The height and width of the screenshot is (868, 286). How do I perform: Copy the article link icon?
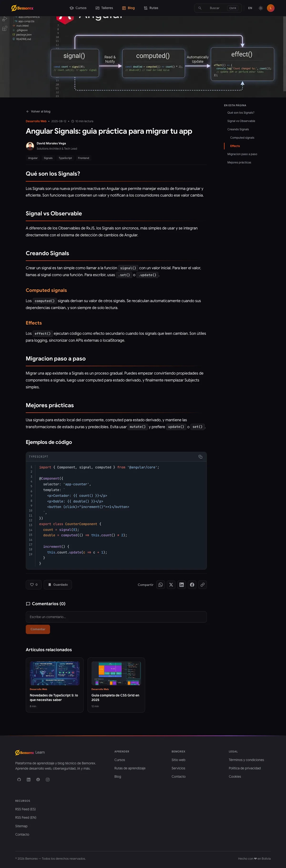[202, 585]
